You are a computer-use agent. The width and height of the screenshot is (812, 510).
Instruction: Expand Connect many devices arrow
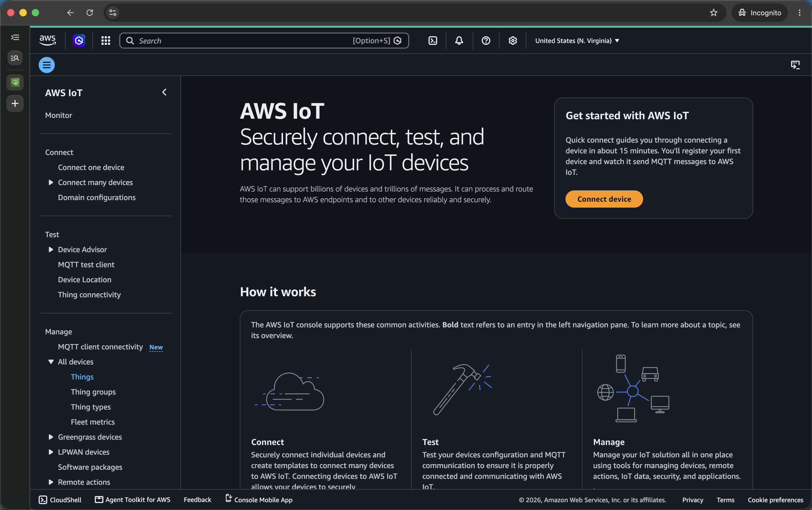tap(50, 182)
